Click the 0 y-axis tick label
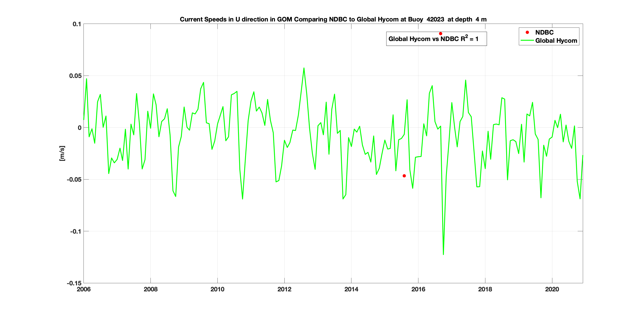The width and height of the screenshot is (644, 318). (79, 128)
